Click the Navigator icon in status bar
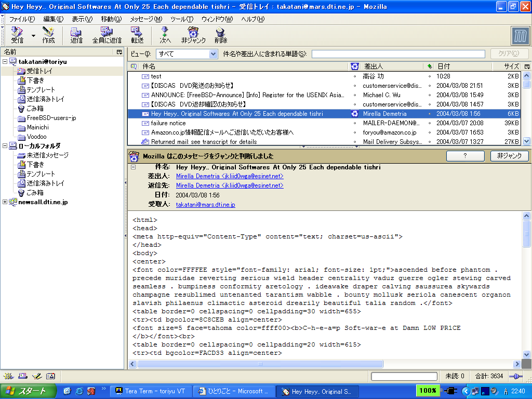The height and width of the screenshot is (399, 532). pyautogui.click(x=8, y=376)
